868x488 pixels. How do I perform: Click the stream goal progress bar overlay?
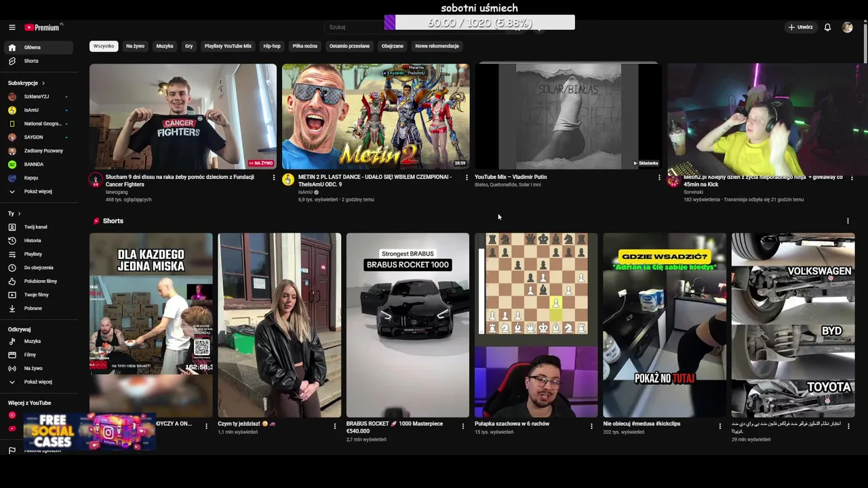[479, 22]
